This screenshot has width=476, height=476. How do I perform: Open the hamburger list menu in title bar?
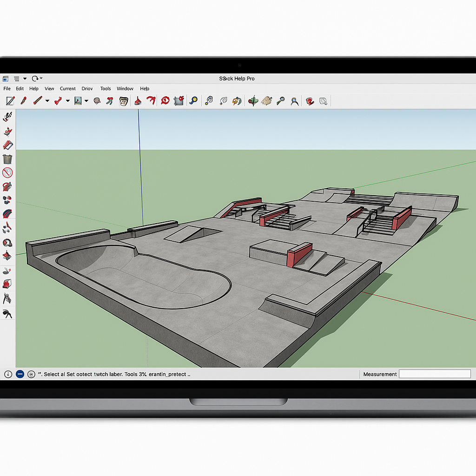(17, 79)
